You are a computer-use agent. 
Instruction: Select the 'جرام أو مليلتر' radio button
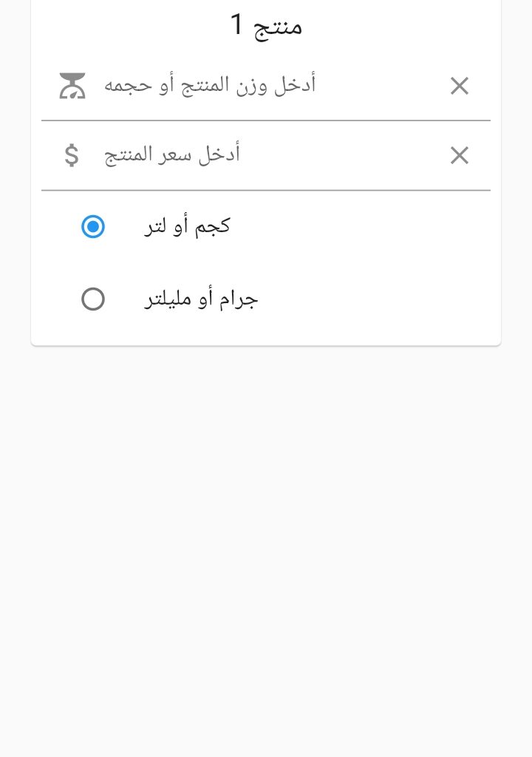[x=93, y=299]
